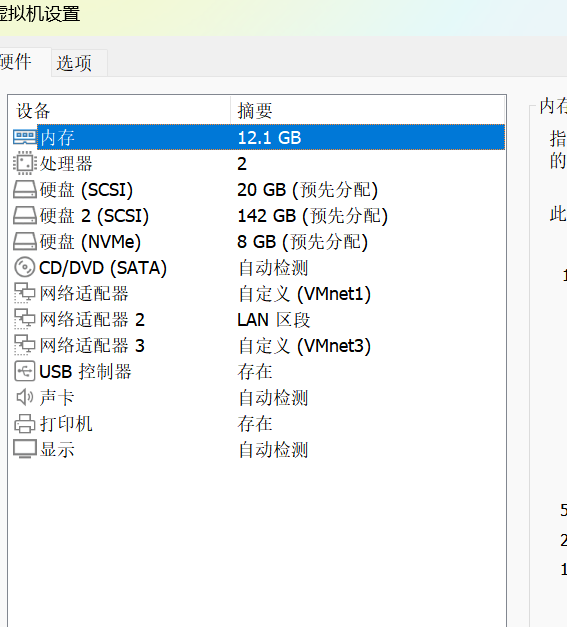This screenshot has width=567, height=627.
Task: Click the 网络适配器 VMnet1 network icon
Action: pyautogui.click(x=25, y=293)
